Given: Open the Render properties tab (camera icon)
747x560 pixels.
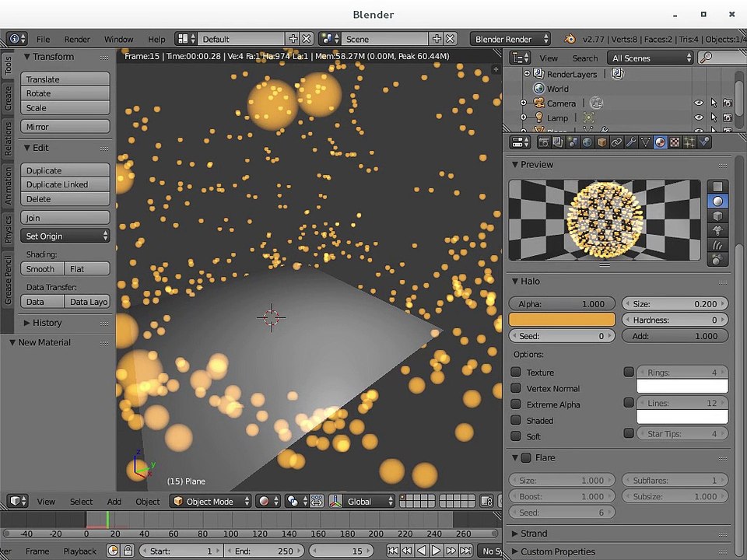Looking at the screenshot, I should [544, 142].
